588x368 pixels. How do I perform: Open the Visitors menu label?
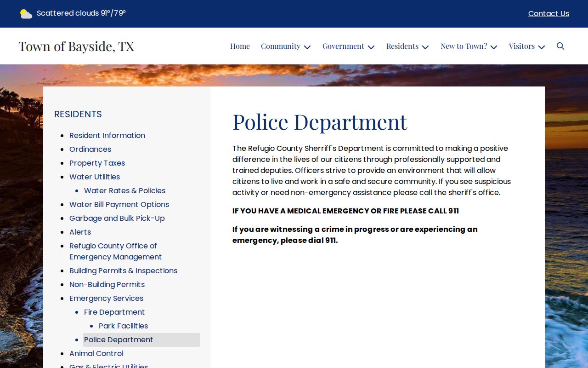522,46
